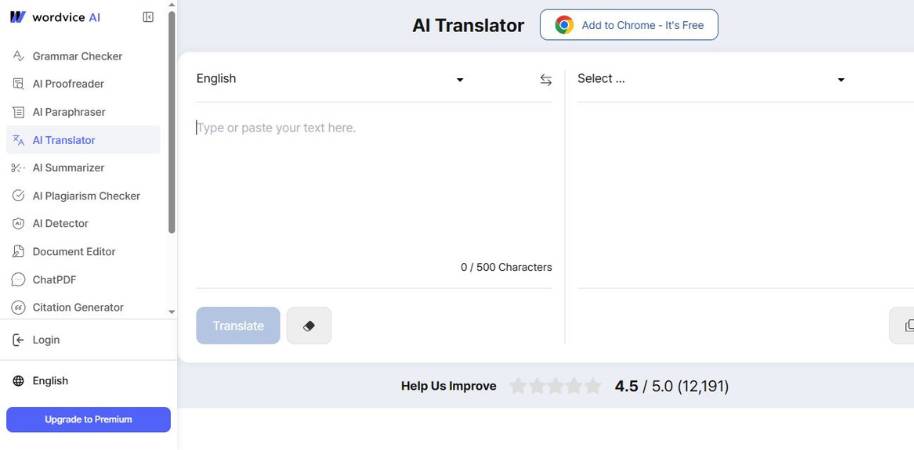914x450 pixels.
Task: Click the ChatPDF speech bubble icon
Action: coord(18,280)
